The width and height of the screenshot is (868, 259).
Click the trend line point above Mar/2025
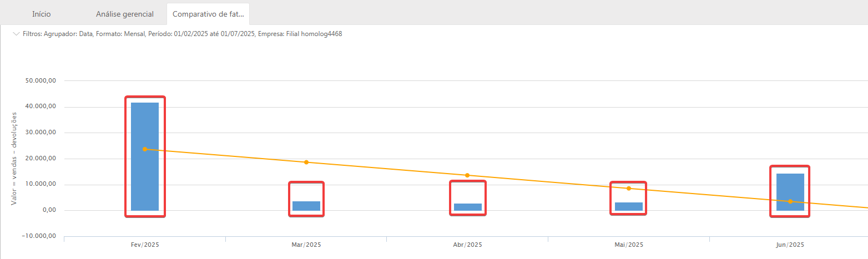306,162
